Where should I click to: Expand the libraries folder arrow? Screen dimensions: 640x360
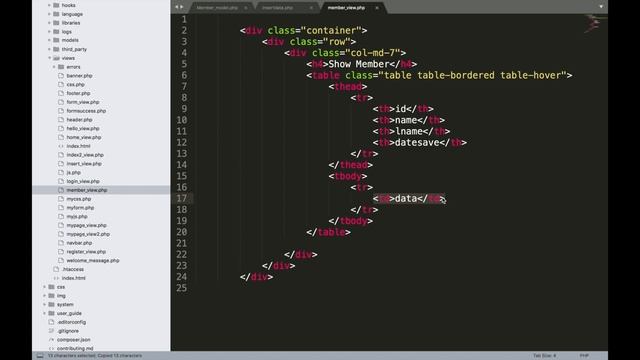pyautogui.click(x=49, y=23)
